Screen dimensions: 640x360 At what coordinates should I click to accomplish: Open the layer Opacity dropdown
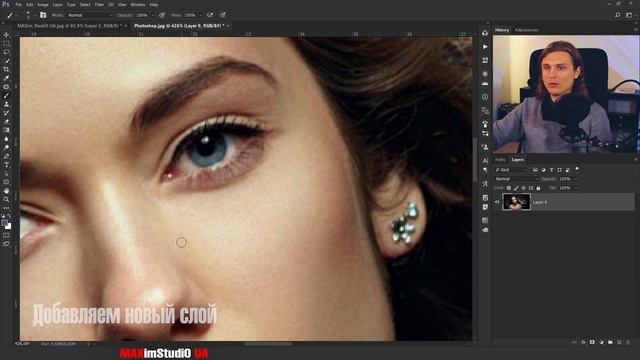(x=576, y=179)
